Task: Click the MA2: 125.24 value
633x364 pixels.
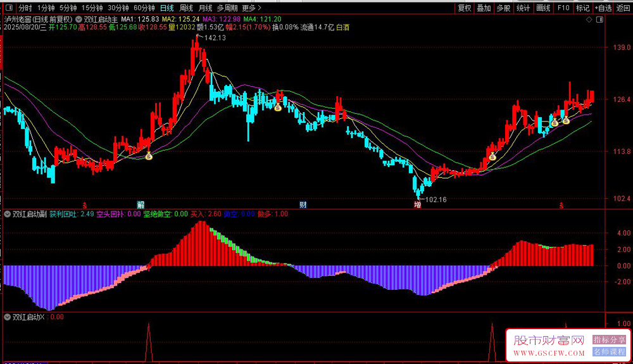Action: point(181,20)
